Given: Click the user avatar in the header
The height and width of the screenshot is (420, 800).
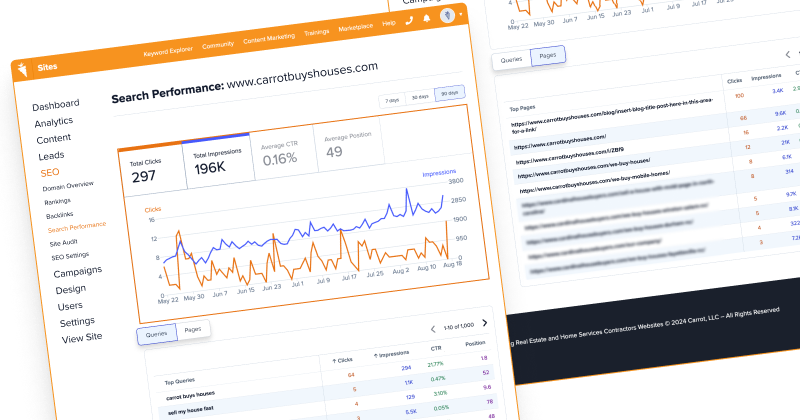Looking at the screenshot, I should (x=447, y=15).
